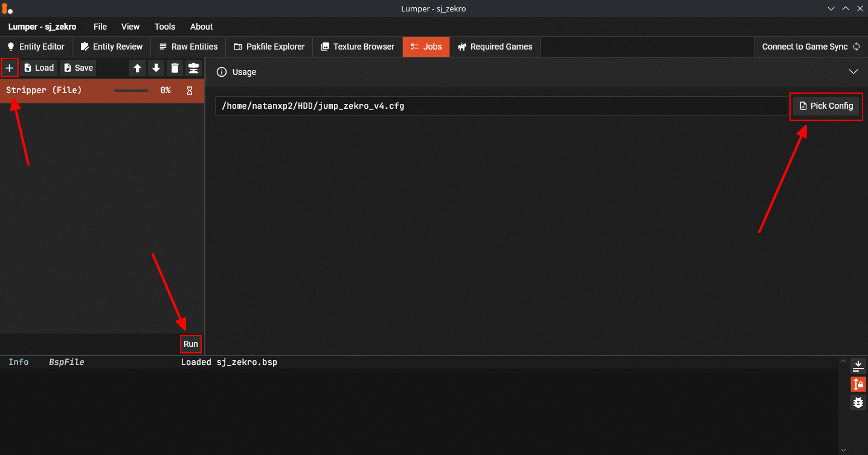Image resolution: width=868 pixels, height=455 pixels.
Task: Move the Stripper job up using the arrow icon
Action: click(137, 68)
